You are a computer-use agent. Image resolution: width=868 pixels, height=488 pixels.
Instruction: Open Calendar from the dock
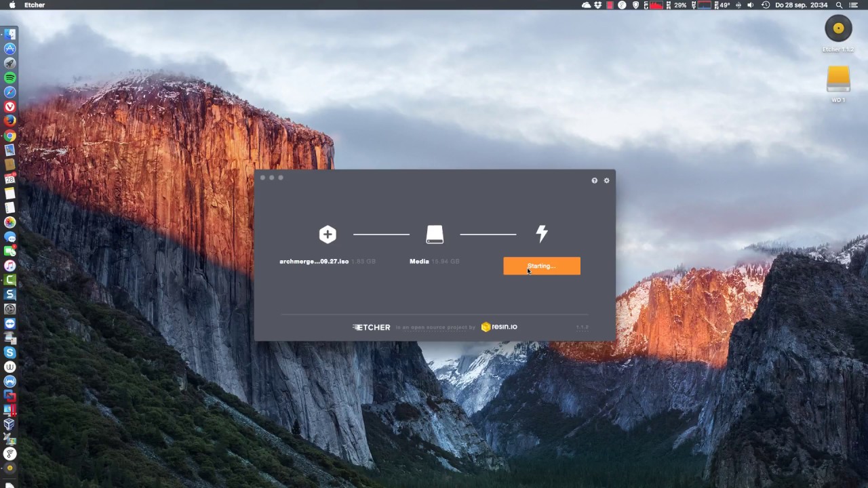point(9,179)
